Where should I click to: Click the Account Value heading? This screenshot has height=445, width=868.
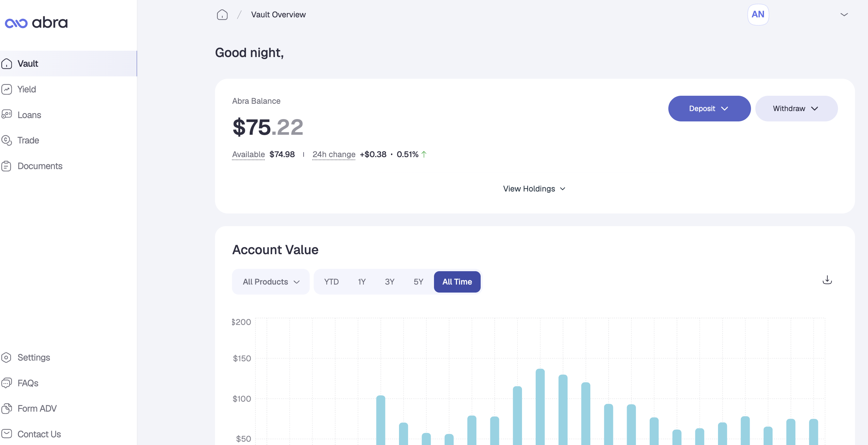click(x=275, y=250)
